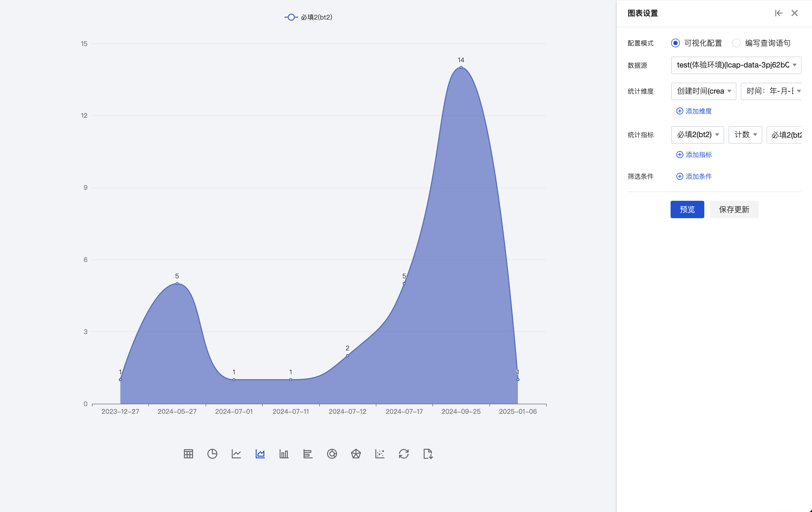
Task: Click plus icon beside 添加条件
Action: pyautogui.click(x=680, y=176)
